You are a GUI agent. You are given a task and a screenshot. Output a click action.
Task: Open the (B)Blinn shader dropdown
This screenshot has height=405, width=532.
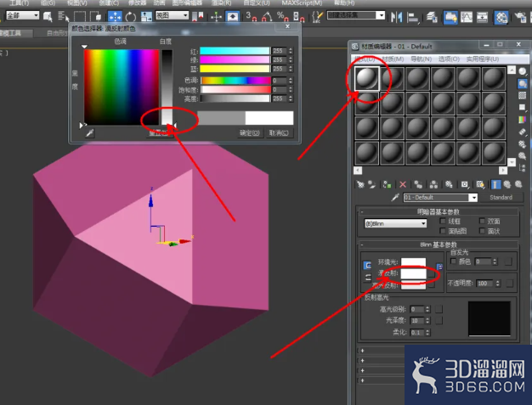click(396, 223)
